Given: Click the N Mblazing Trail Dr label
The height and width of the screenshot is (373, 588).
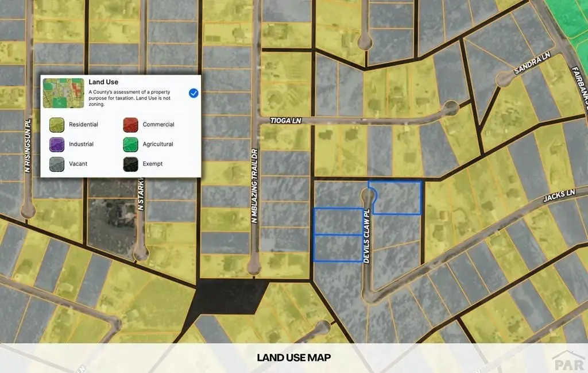Looking at the screenshot, I should click(254, 186).
